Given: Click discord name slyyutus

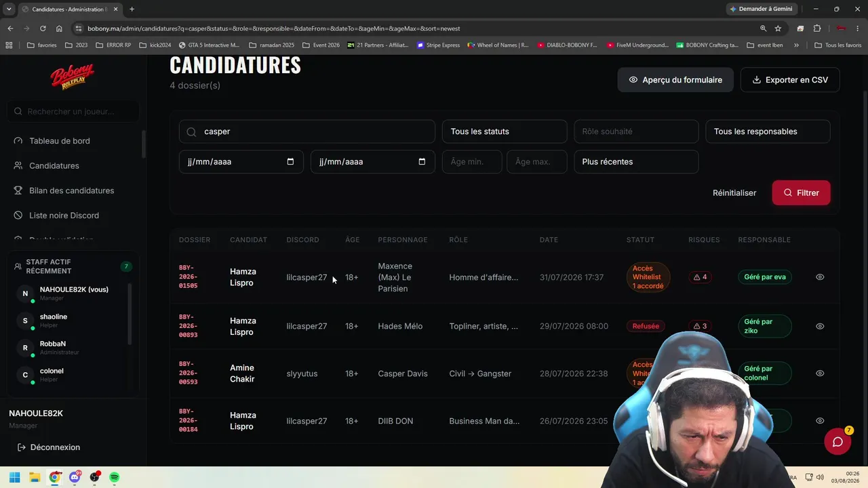Looking at the screenshot, I should [302, 373].
